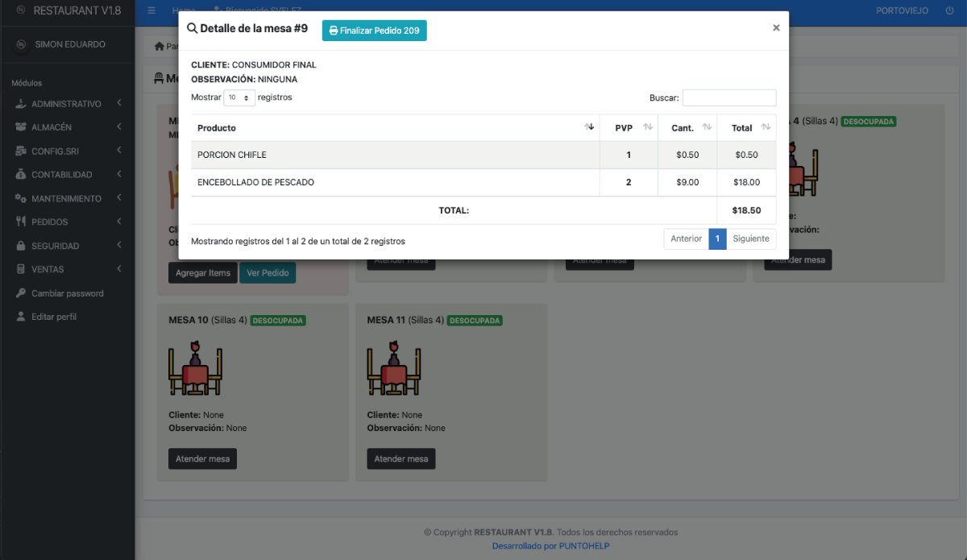Viewport: 967px width, 560px height.
Task: Click the Anterior pagination button
Action: point(686,239)
